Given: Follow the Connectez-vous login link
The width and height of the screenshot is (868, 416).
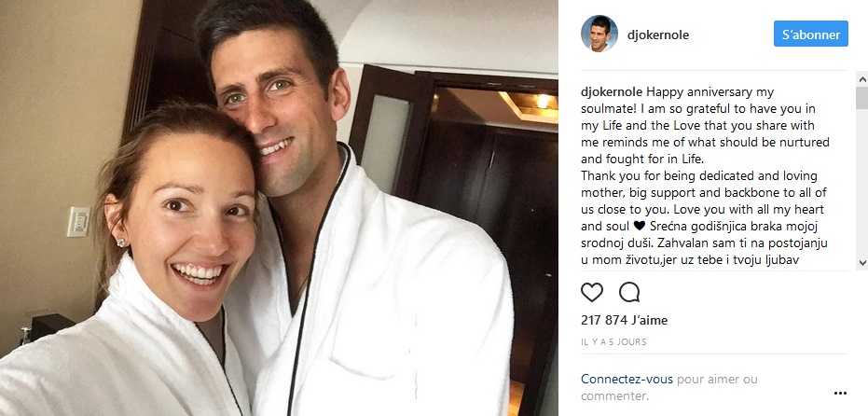Looking at the screenshot, I should click(x=627, y=380).
